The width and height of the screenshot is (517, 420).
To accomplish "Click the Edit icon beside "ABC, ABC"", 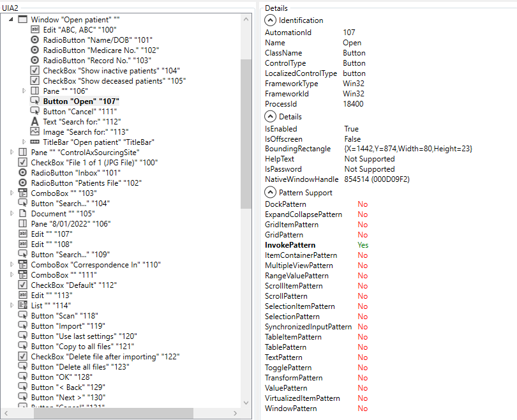I will coord(35,29).
